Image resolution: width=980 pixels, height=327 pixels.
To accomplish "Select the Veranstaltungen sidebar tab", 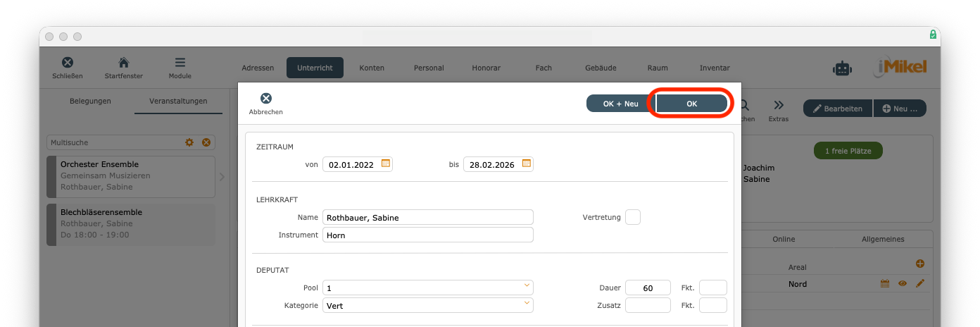I will click(178, 101).
